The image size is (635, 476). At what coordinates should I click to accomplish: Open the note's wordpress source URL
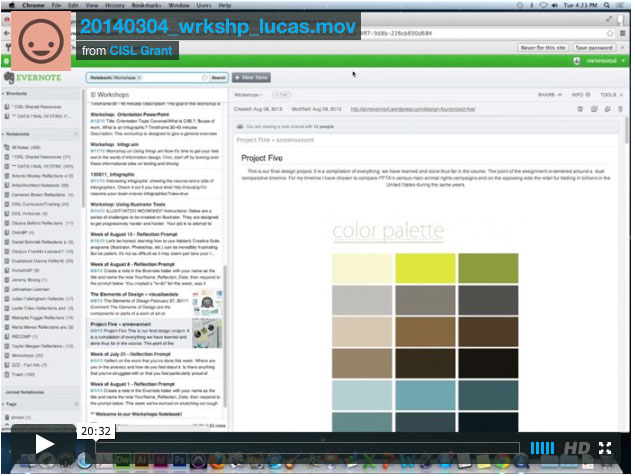click(x=413, y=109)
